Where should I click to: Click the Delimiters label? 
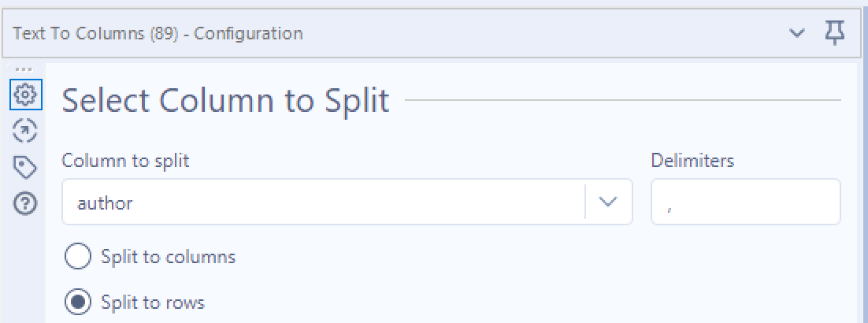(692, 161)
